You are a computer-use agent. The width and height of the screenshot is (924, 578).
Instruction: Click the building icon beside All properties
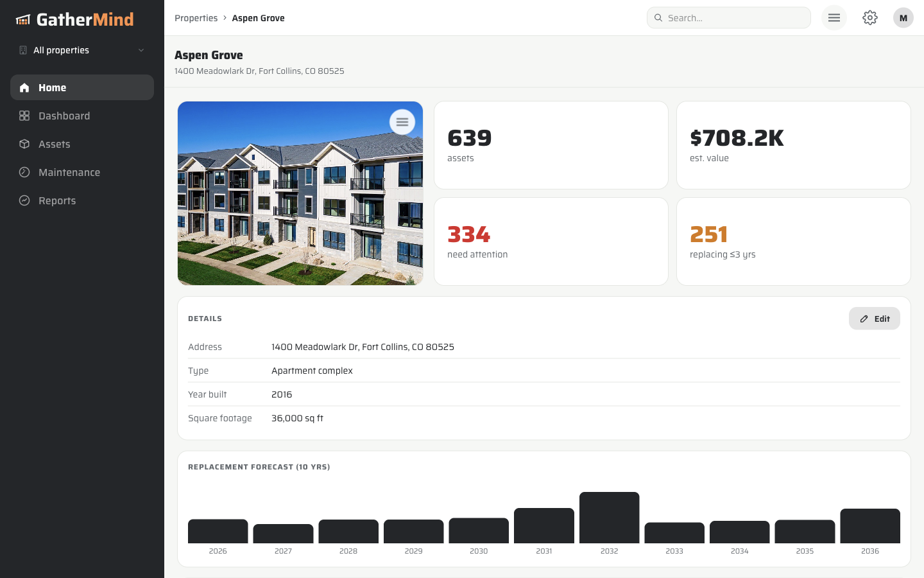(23, 50)
